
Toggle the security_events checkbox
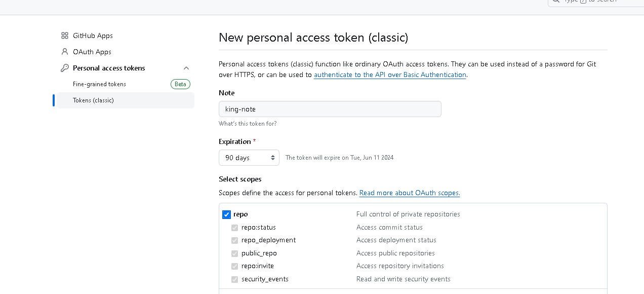click(234, 279)
